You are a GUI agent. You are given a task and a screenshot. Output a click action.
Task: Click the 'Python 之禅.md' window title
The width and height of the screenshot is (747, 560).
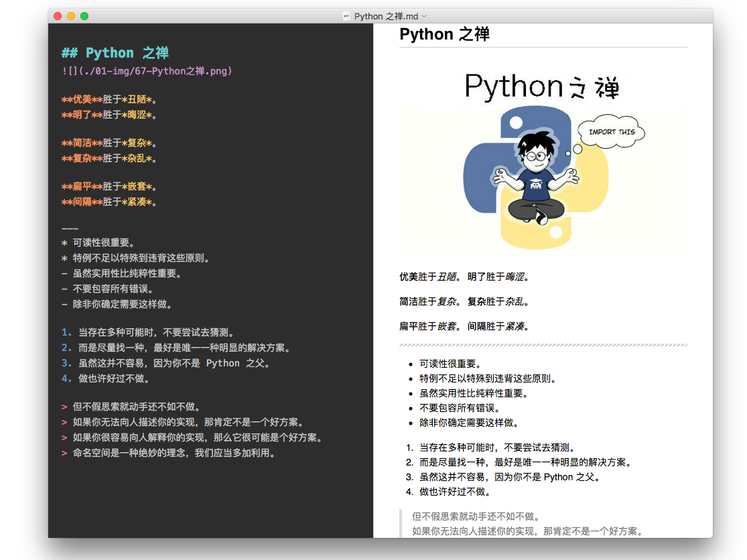[386, 16]
